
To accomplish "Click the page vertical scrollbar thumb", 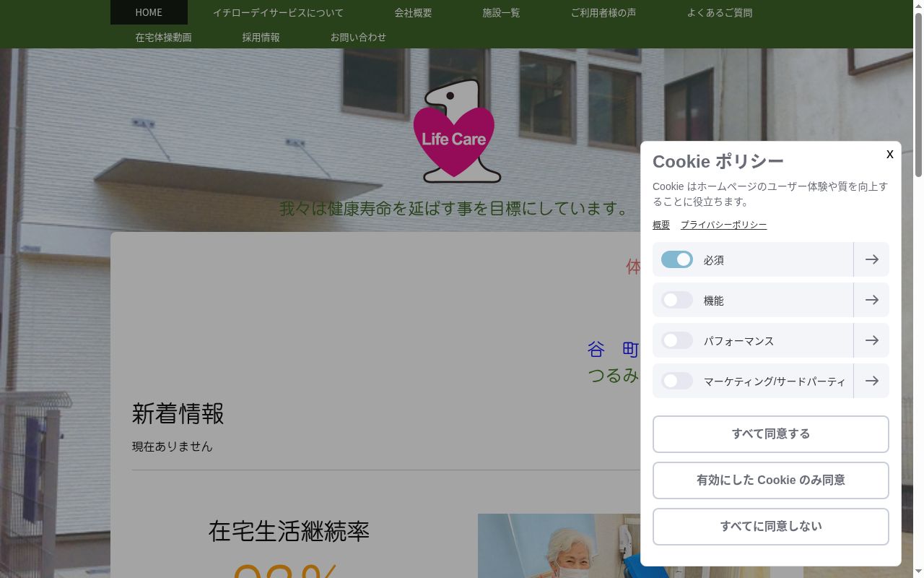I will (x=918, y=94).
